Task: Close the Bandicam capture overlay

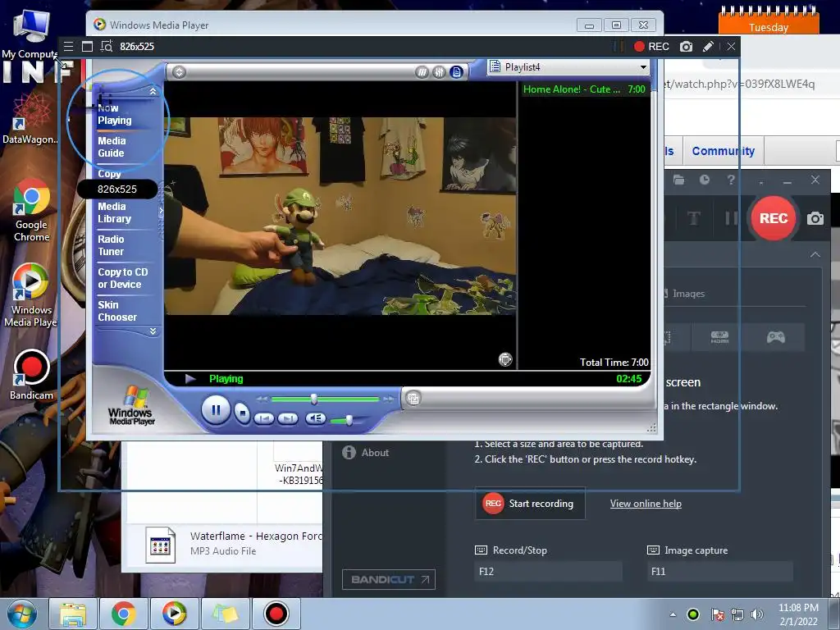Action: [731, 47]
